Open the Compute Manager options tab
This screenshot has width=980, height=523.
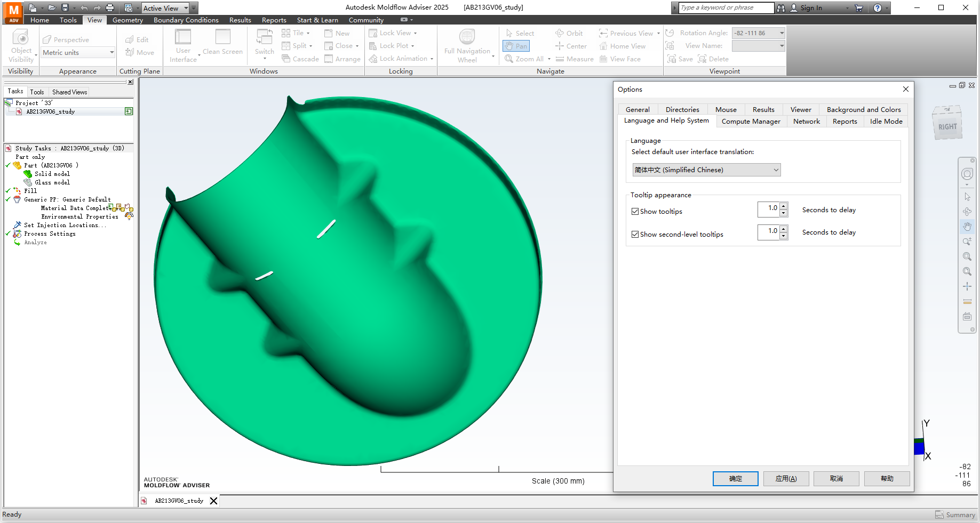coord(751,122)
